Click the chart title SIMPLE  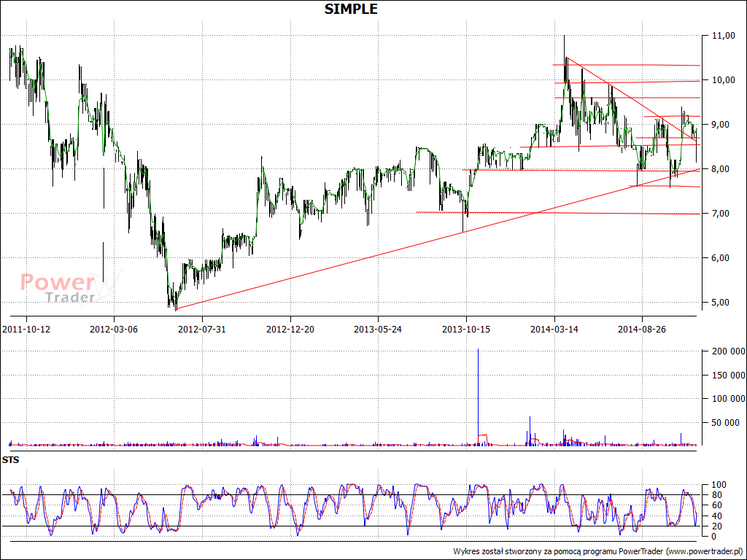[351, 9]
